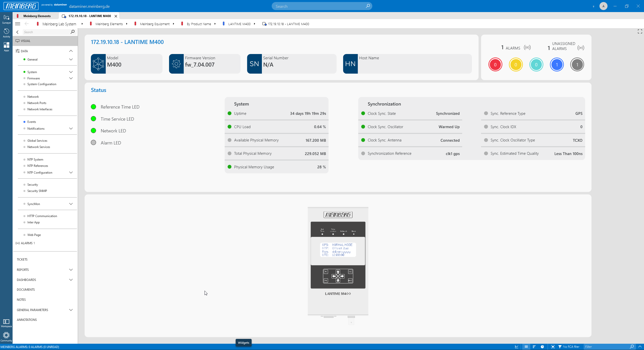The width and height of the screenshot is (644, 350).
Task: Open the Network Ports page
Action: (37, 103)
